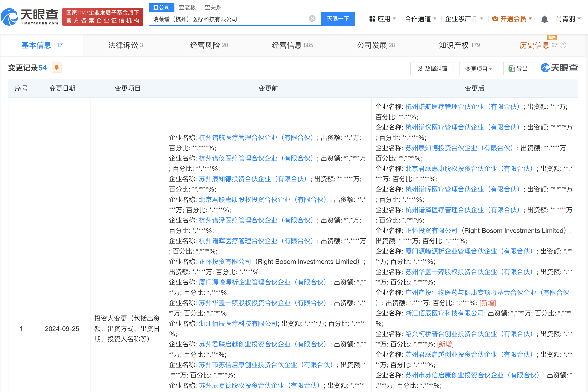Image resolution: width=588 pixels, height=392 pixels.
Task: Click the 应用 grid icon
Action: pos(372,19)
